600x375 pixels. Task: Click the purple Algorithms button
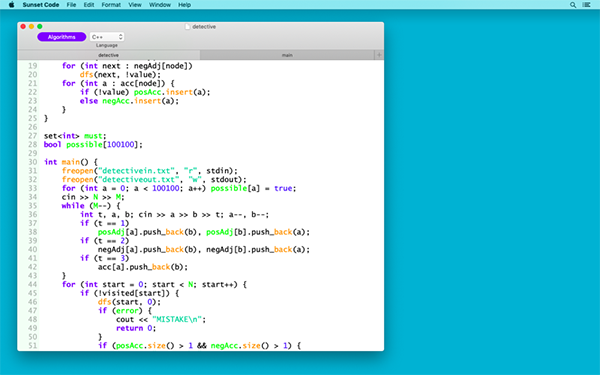coord(62,37)
